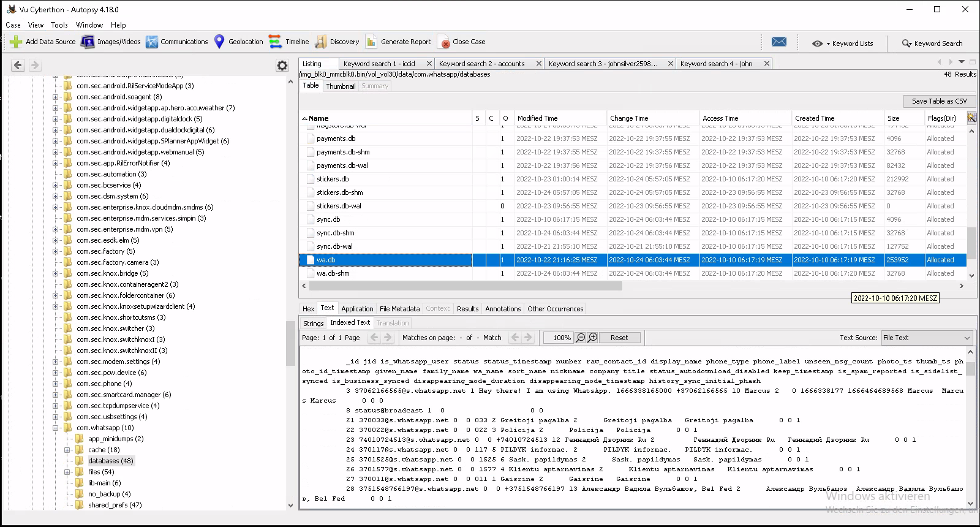Select the stickers.db file row
The image size is (980, 527).
(x=633, y=179)
